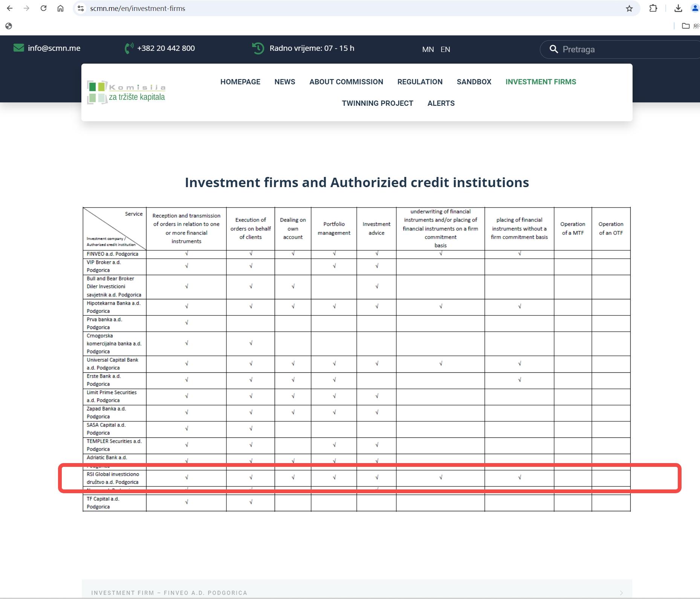Select Hipotekarna Banka a.d. Podgorica row name

(113, 307)
